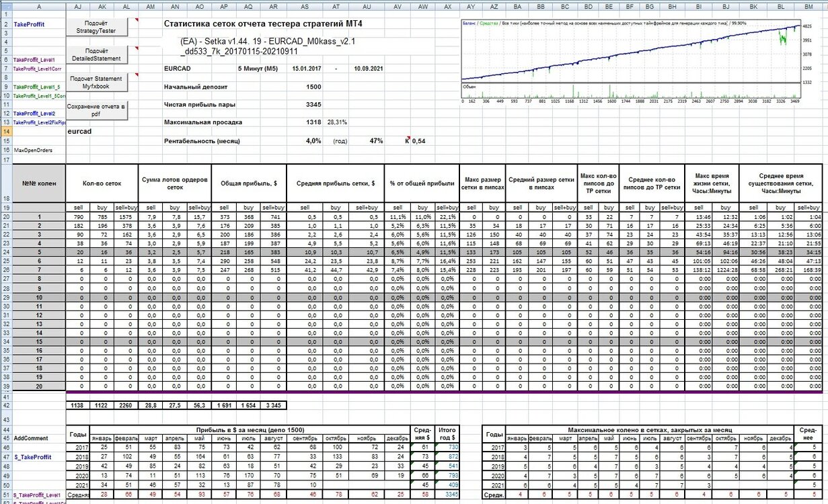Select the bold "eurcad" cell in row 14
The height and width of the screenshot is (504, 828).
click(79, 132)
